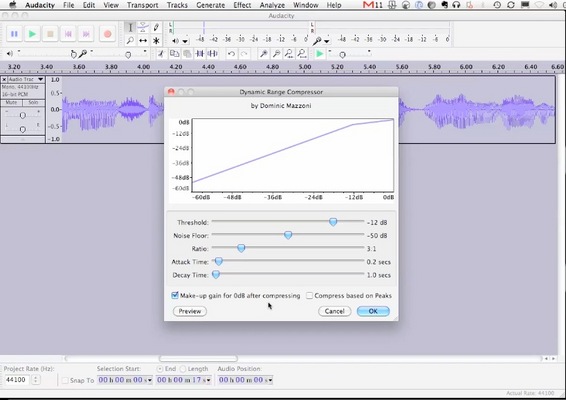Select the End radio button
This screenshot has height=400, width=566.
click(160, 369)
